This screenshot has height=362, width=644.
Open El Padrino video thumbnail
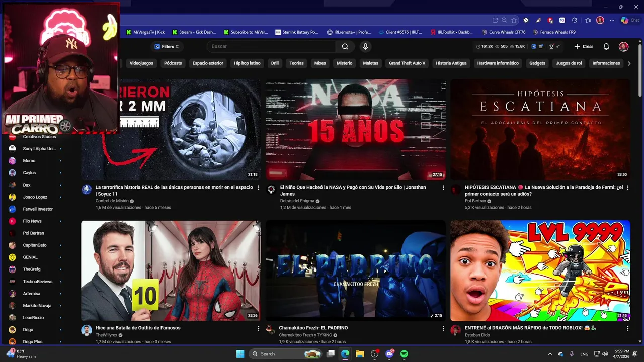(356, 270)
